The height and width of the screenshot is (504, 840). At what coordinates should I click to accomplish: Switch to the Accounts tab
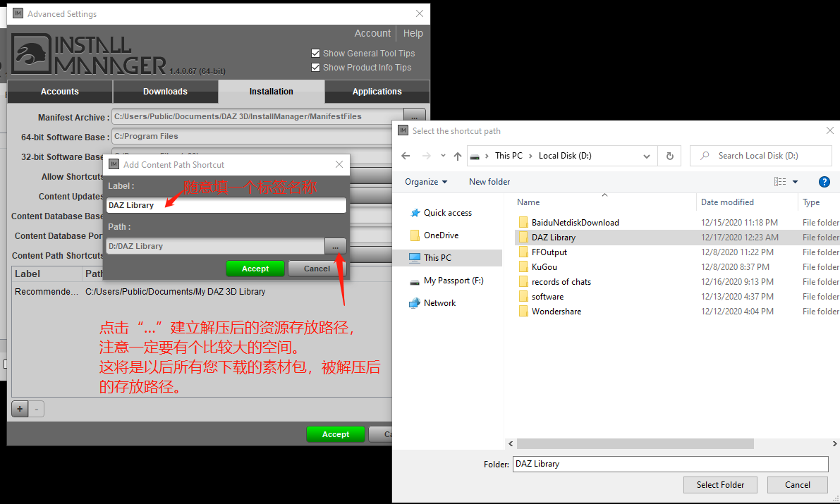60,92
